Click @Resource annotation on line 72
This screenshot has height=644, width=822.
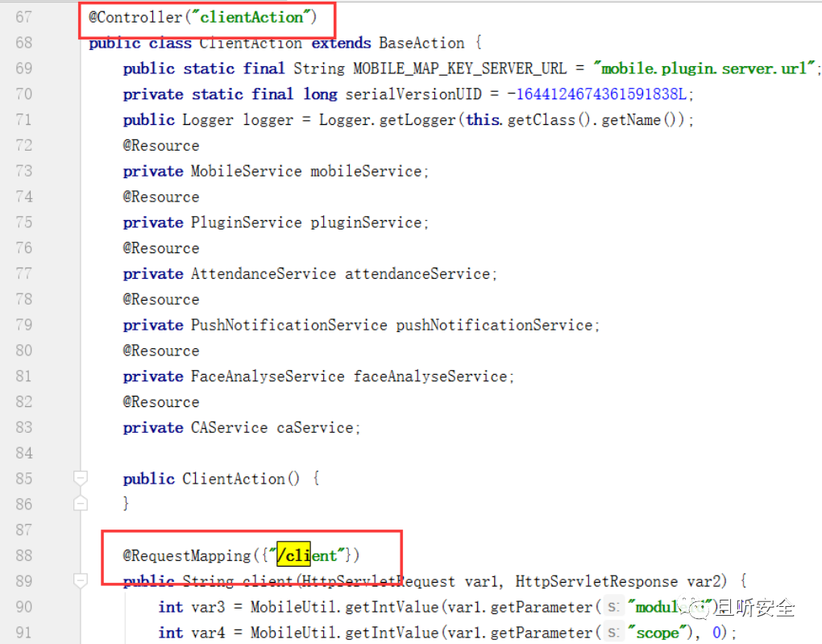[161, 146]
